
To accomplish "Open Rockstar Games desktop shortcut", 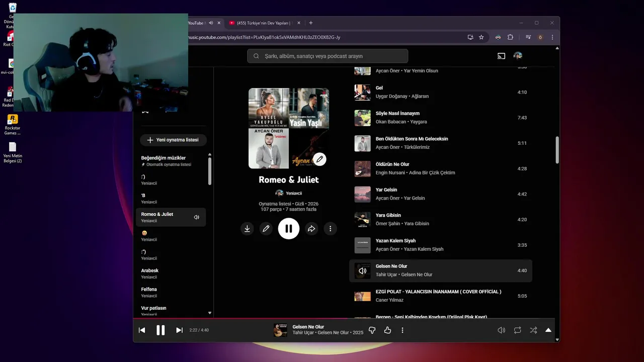I will pyautogui.click(x=13, y=125).
